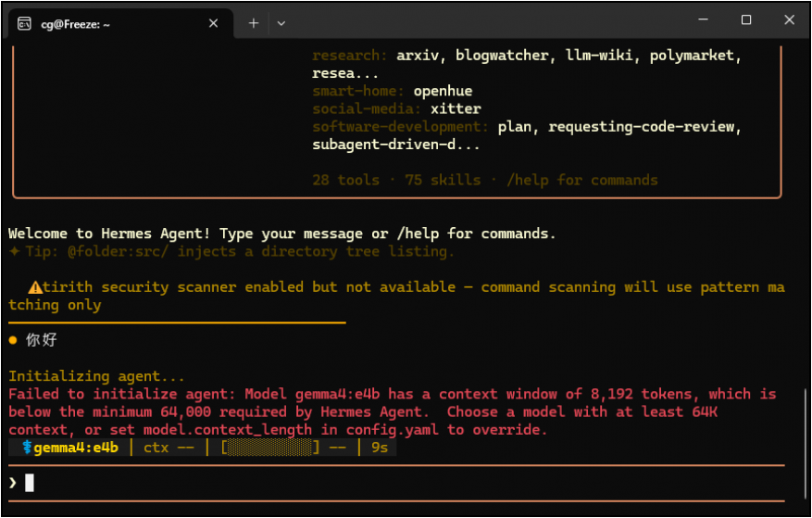Click the orange bullet before 你好
The width and height of the screenshot is (812, 518).
click(x=13, y=340)
